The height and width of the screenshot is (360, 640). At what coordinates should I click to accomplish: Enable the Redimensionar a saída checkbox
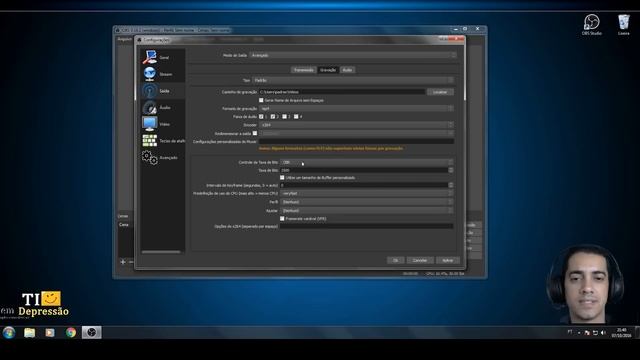click(x=255, y=133)
